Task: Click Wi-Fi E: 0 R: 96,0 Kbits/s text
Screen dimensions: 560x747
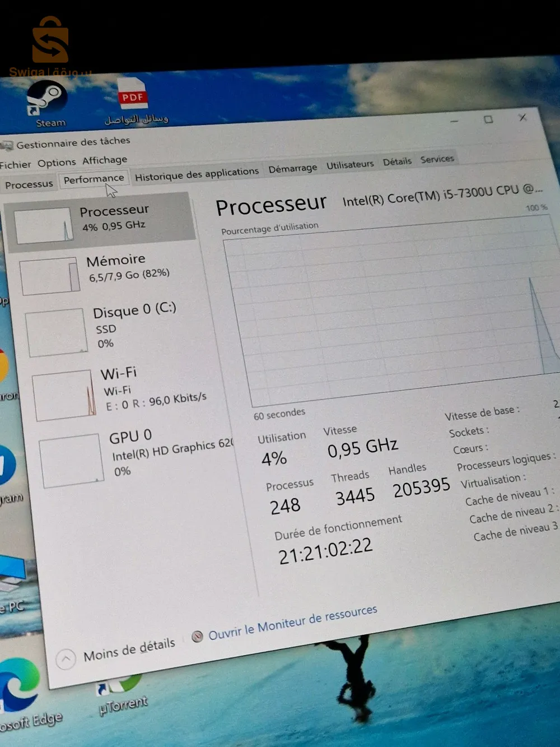Action: coord(156,401)
